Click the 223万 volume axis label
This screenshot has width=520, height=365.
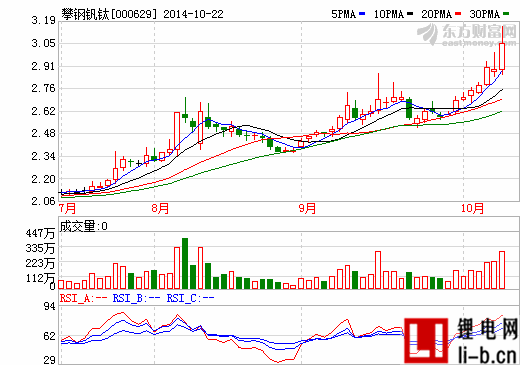point(40,263)
